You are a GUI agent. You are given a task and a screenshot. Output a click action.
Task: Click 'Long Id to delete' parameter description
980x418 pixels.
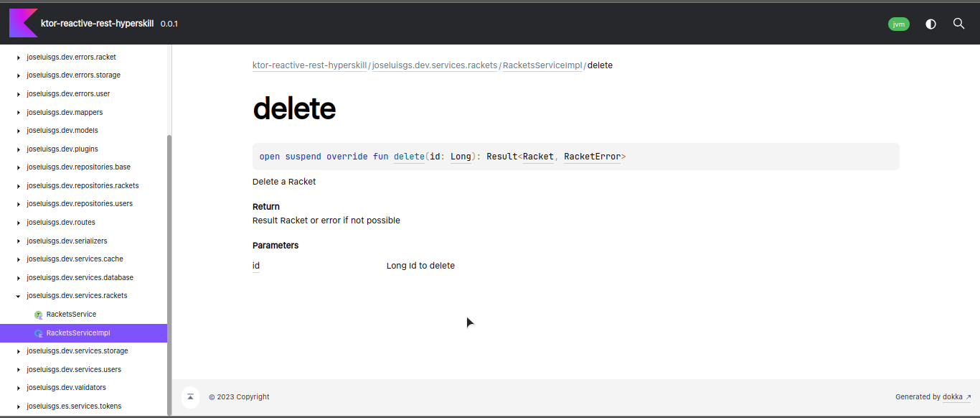click(420, 266)
